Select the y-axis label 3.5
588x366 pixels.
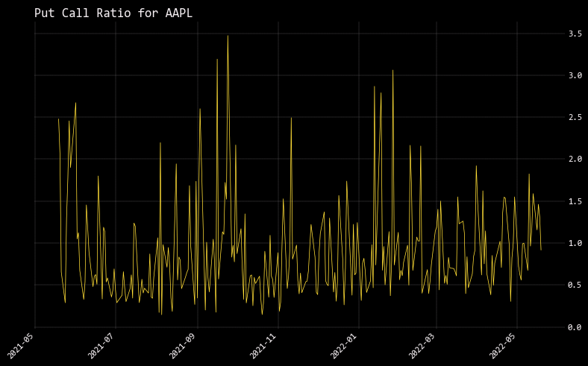pos(575,34)
